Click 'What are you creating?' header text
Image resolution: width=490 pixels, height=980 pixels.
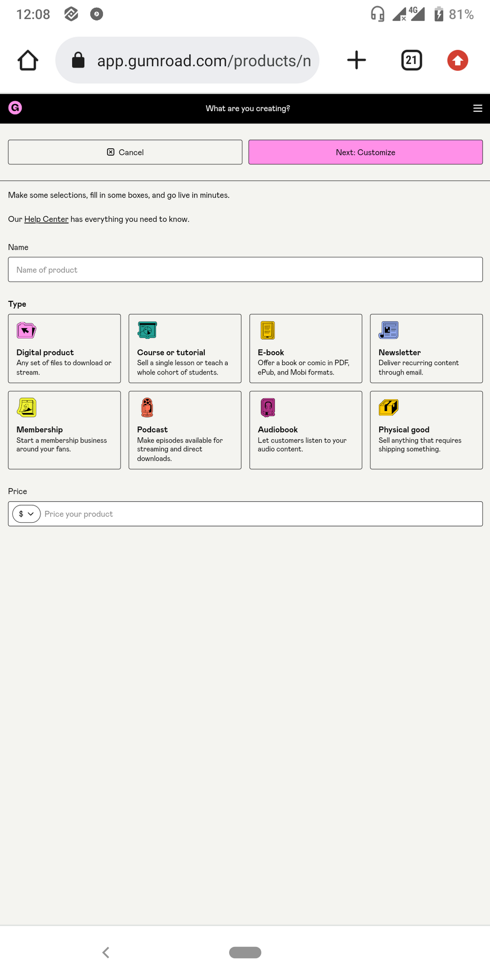(248, 108)
